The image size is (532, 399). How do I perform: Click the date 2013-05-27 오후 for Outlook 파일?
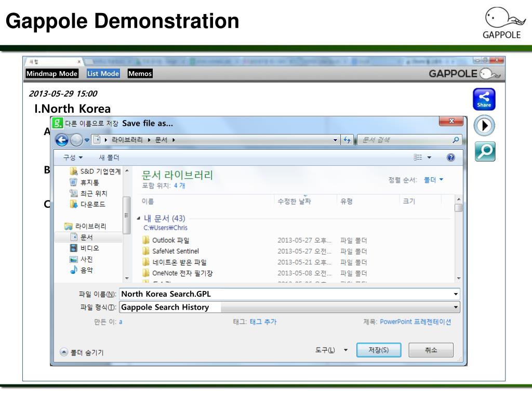304,240
